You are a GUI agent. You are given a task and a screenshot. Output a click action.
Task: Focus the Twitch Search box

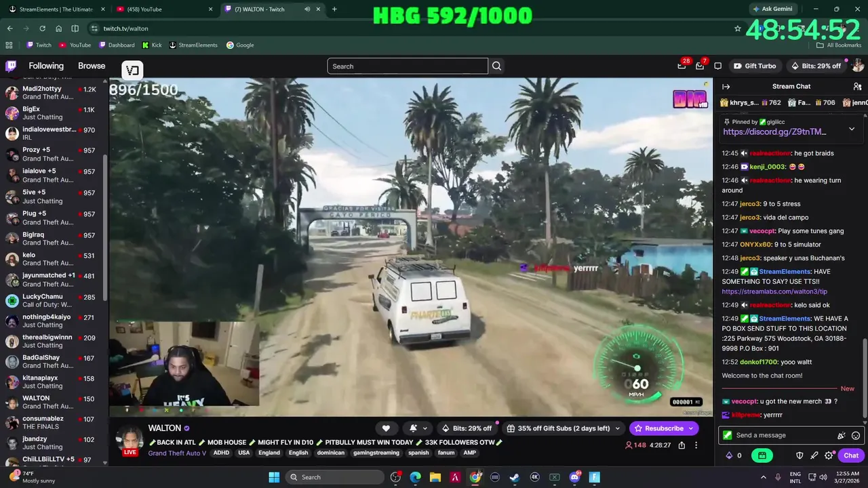(x=408, y=66)
